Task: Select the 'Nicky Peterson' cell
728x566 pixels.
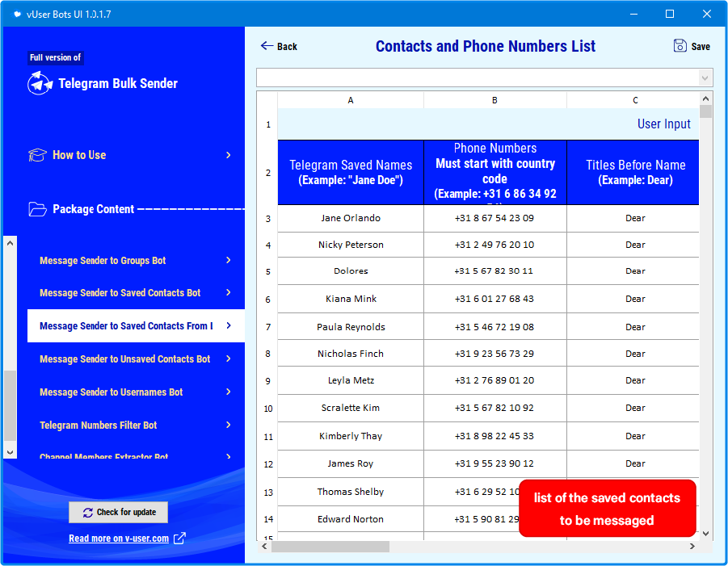Action: coord(351,245)
